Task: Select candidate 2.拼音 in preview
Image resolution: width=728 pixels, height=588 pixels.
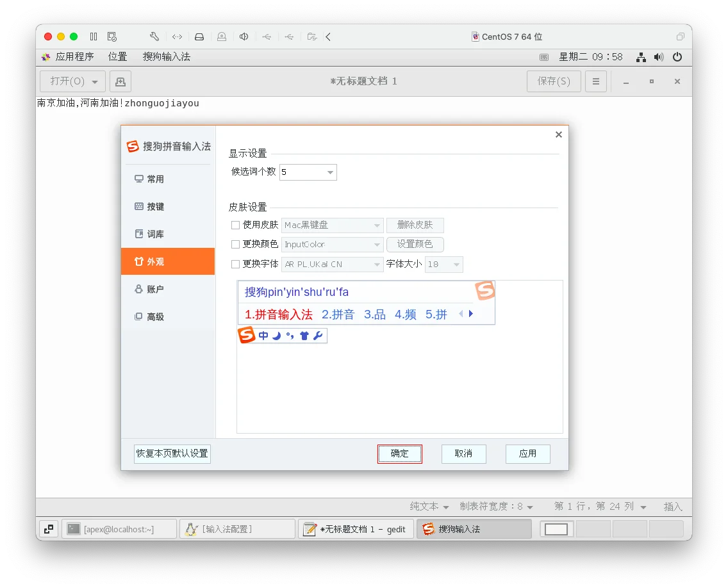Action: [x=338, y=314]
